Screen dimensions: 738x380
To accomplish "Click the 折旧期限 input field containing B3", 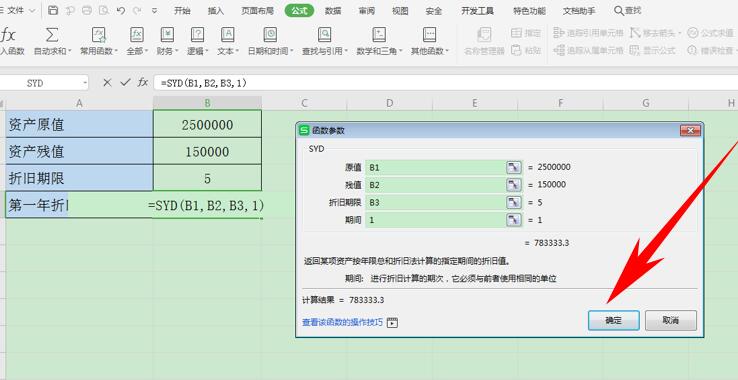I will pos(436,202).
